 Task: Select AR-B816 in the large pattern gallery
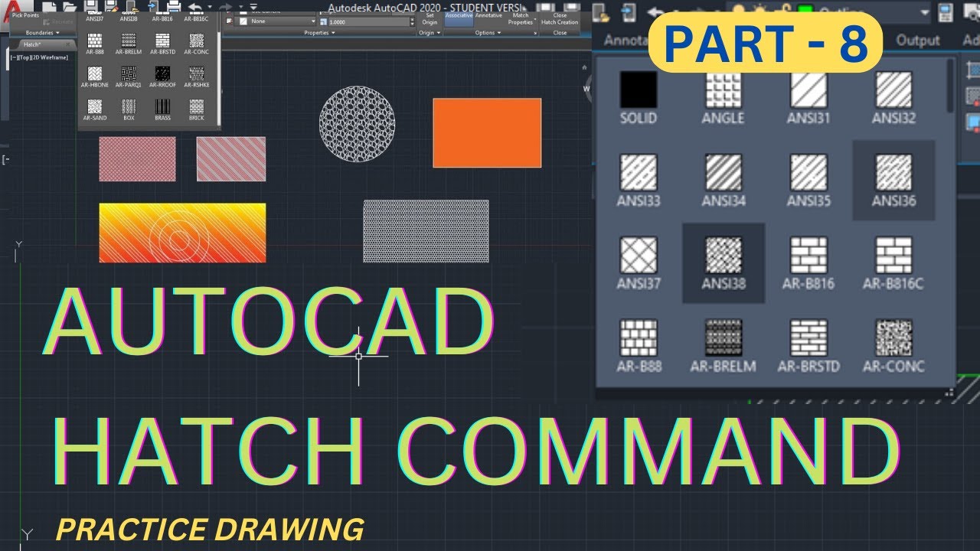[x=808, y=263]
